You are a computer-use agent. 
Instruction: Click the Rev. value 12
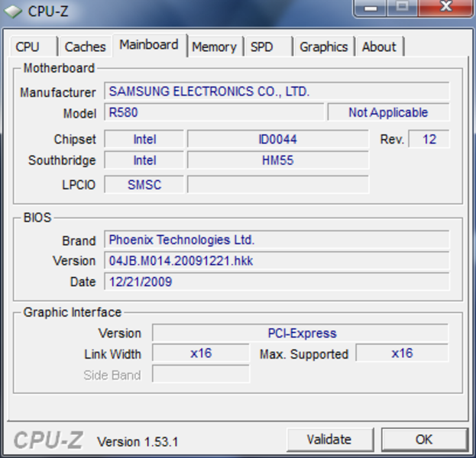coord(429,139)
